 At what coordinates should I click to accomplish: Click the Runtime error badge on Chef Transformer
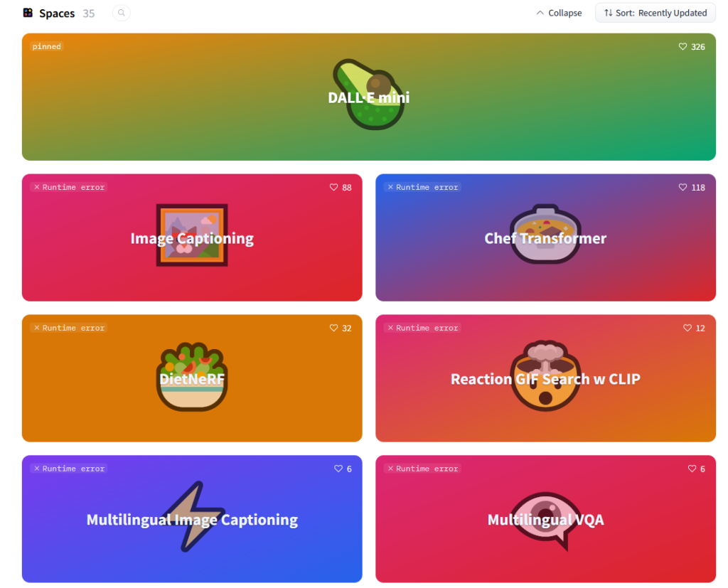point(422,187)
